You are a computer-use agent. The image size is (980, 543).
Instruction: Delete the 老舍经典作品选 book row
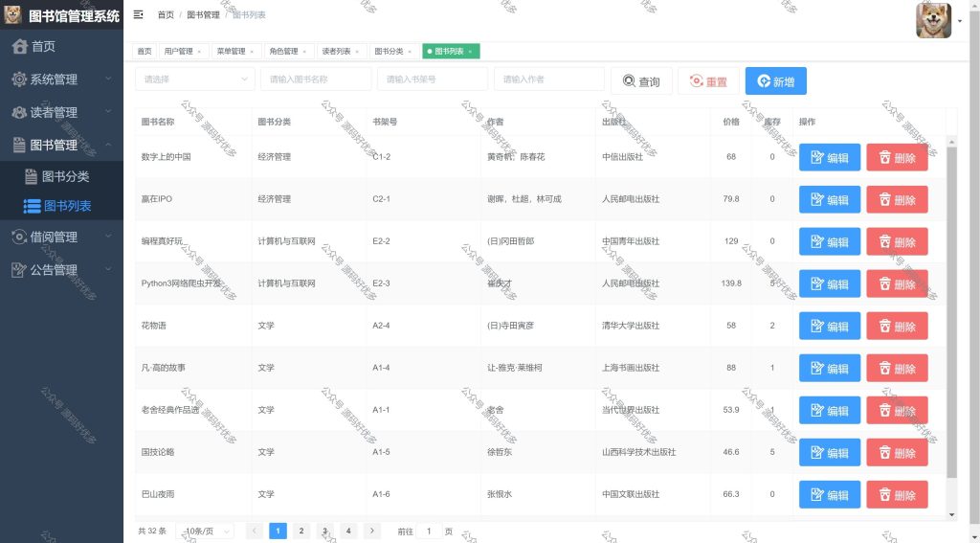[x=897, y=411]
